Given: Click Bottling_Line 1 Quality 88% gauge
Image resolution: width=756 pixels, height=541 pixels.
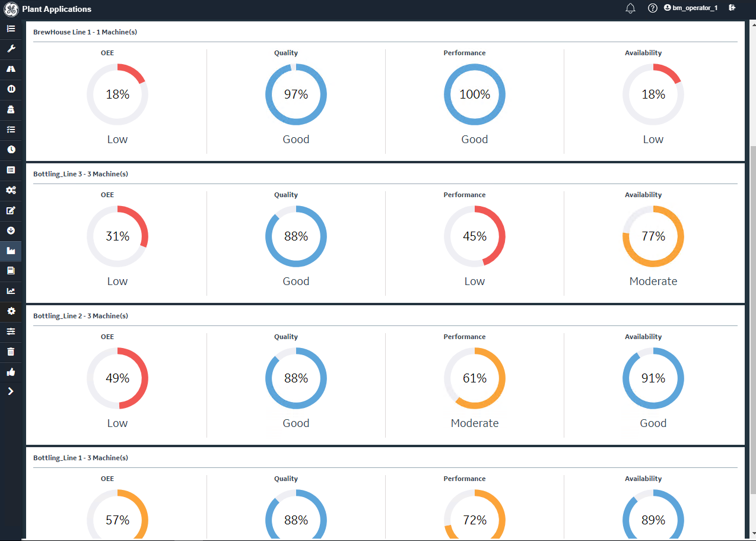Looking at the screenshot, I should [x=296, y=514].
